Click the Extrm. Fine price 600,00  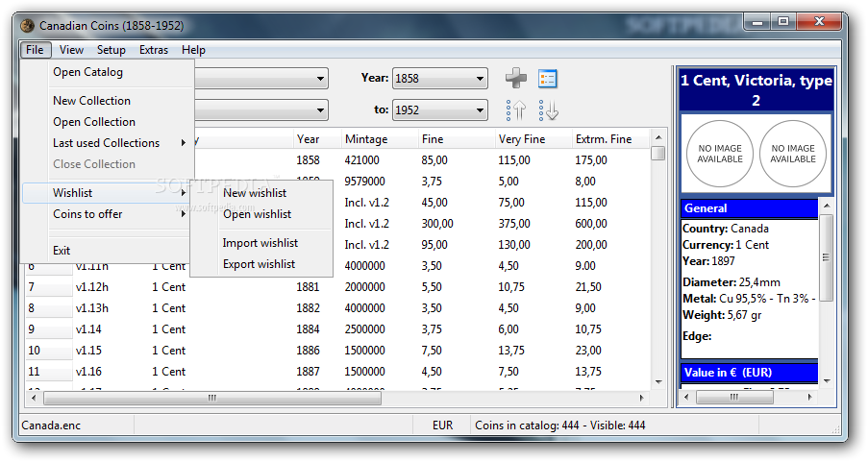[591, 224]
